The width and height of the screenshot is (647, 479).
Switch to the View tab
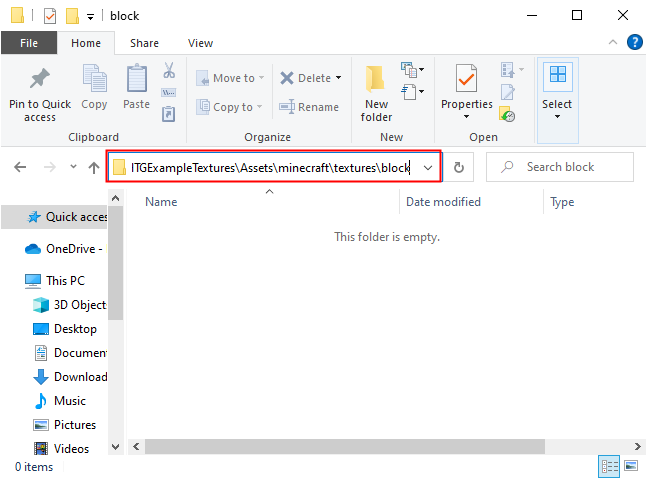click(200, 43)
